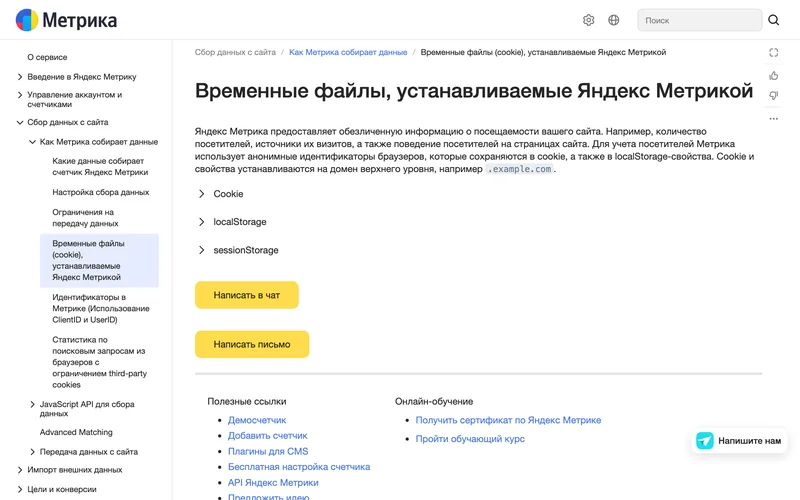
Task: Click the Онлайн-обучение heading
Action: pos(434,402)
